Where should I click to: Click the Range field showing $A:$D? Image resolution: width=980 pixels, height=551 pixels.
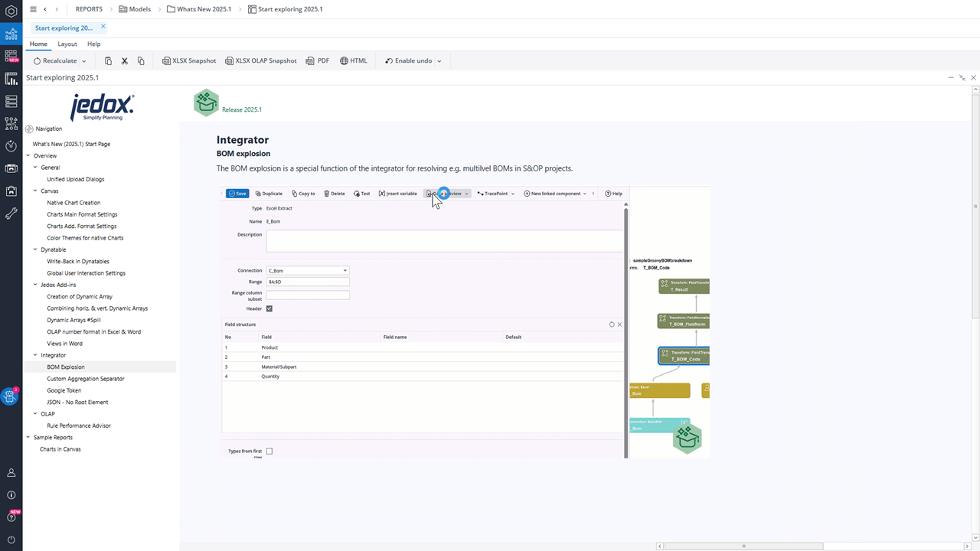click(308, 282)
